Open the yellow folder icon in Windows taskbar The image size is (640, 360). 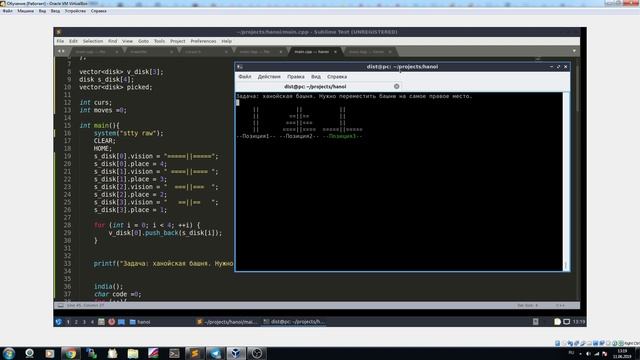(133, 353)
